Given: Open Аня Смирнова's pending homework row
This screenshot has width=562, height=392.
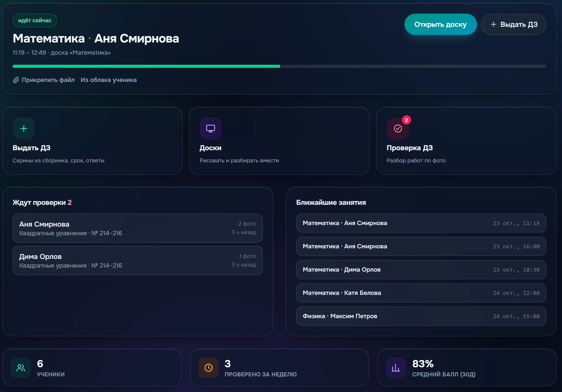Looking at the screenshot, I should pyautogui.click(x=138, y=228).
